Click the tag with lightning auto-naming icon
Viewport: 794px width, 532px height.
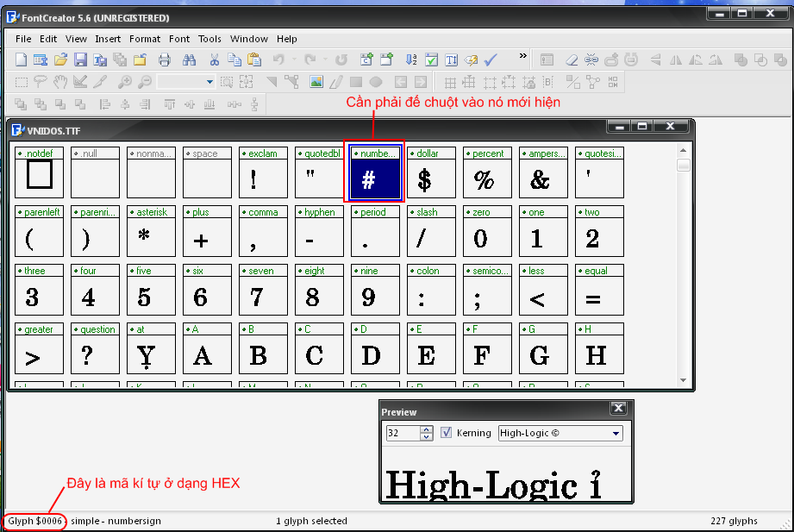[x=471, y=59]
